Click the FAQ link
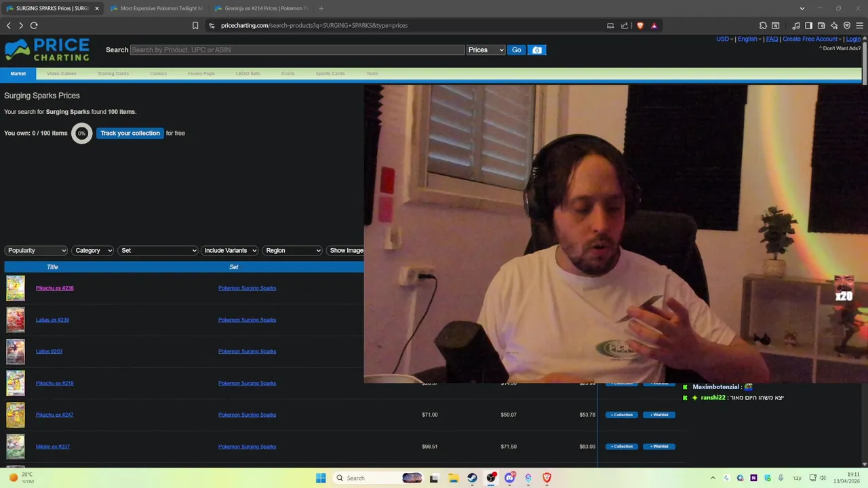 click(x=772, y=39)
